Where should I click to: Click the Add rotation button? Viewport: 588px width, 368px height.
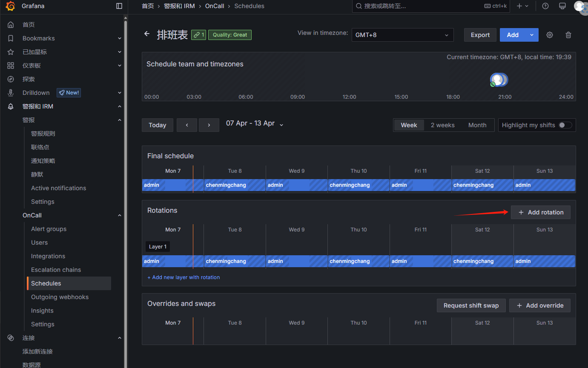point(541,212)
